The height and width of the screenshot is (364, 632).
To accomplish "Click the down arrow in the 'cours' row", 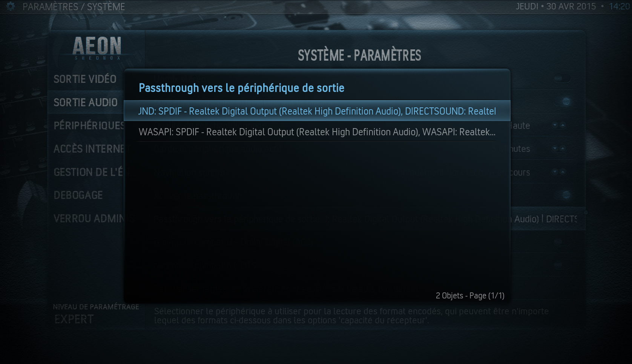I will 555,172.
